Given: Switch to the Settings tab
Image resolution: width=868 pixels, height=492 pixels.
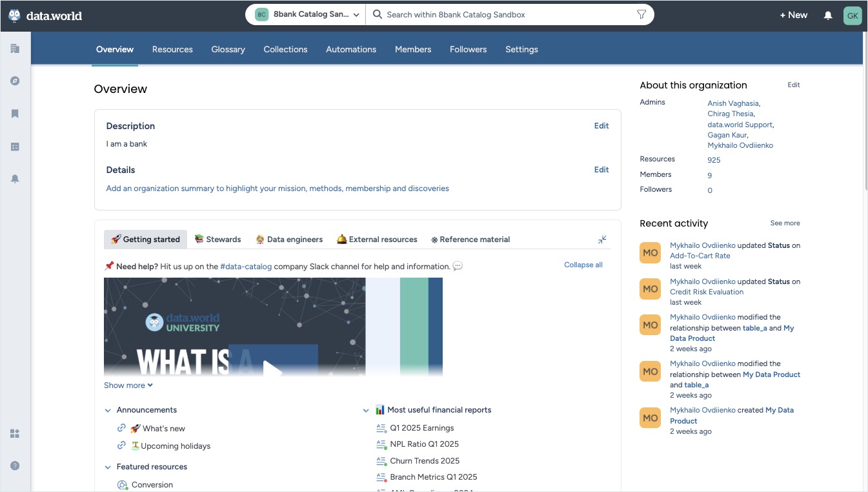Looking at the screenshot, I should [x=521, y=49].
